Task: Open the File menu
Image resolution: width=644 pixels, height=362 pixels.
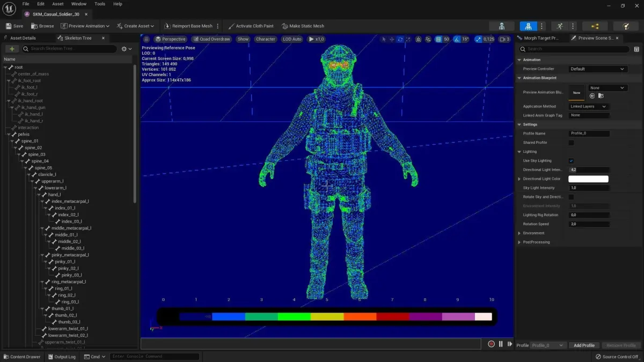Action: pos(26,4)
